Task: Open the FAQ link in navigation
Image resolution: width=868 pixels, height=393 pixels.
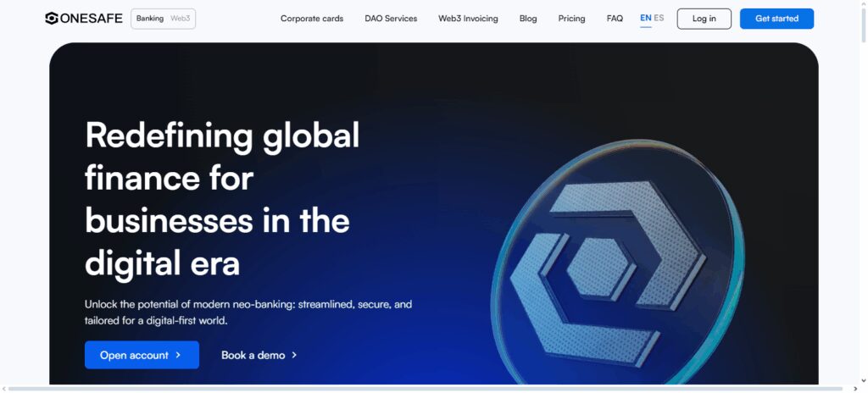Action: pyautogui.click(x=615, y=19)
